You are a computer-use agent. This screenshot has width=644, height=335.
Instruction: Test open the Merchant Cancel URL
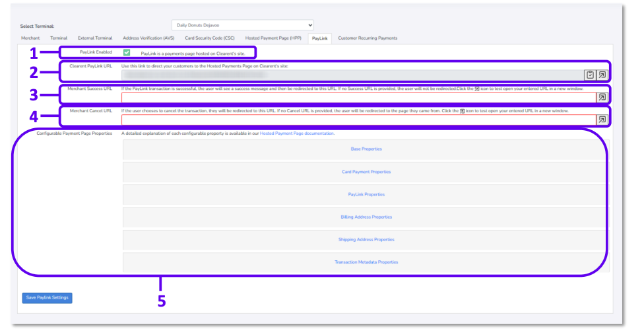(x=602, y=120)
